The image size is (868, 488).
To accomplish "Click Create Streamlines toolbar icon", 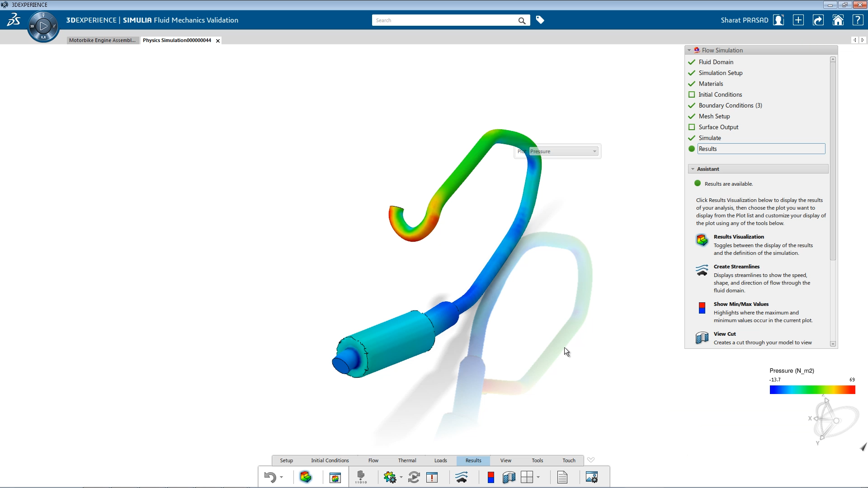I will coord(462,477).
